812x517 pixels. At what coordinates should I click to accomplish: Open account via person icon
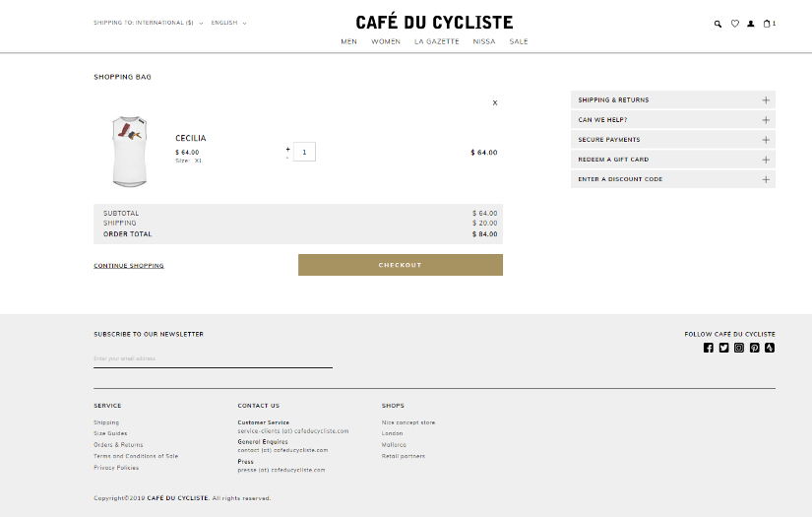[x=750, y=24]
